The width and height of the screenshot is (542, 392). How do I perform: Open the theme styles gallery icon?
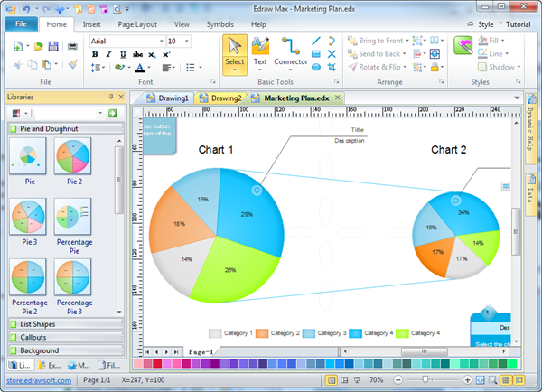[x=463, y=46]
